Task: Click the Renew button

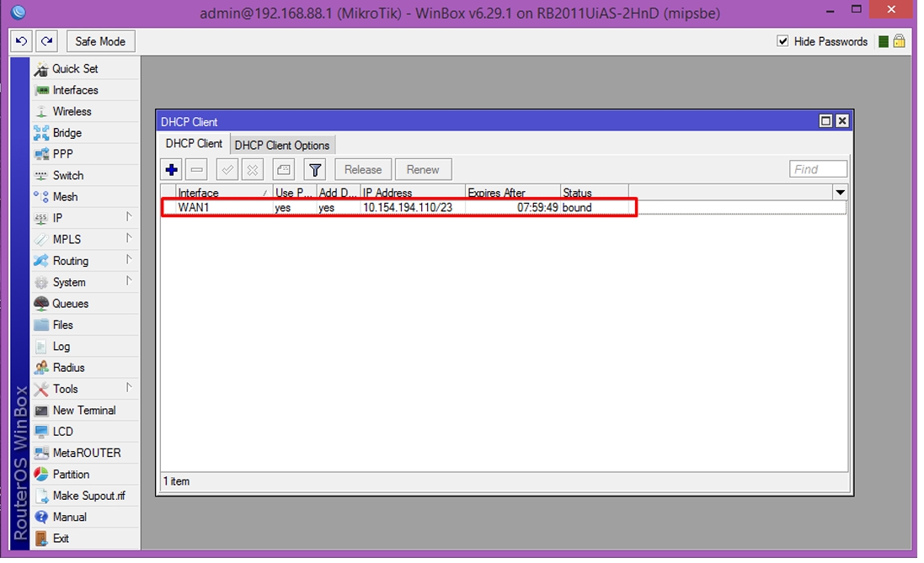Action: click(x=423, y=170)
